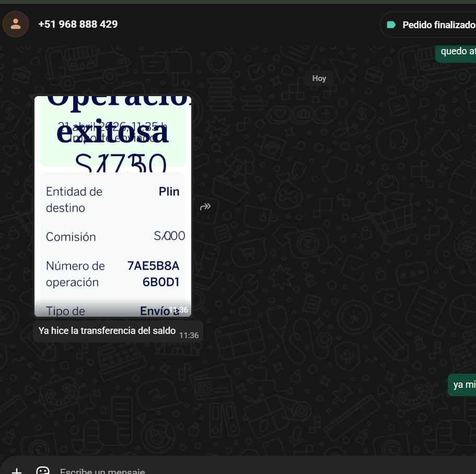Click the 11:36 timestamp on the text message

pos(189,336)
